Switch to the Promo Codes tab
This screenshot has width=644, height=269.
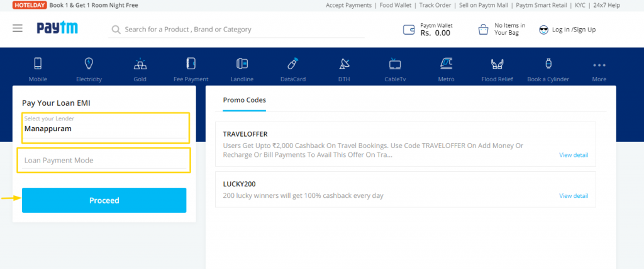click(245, 100)
